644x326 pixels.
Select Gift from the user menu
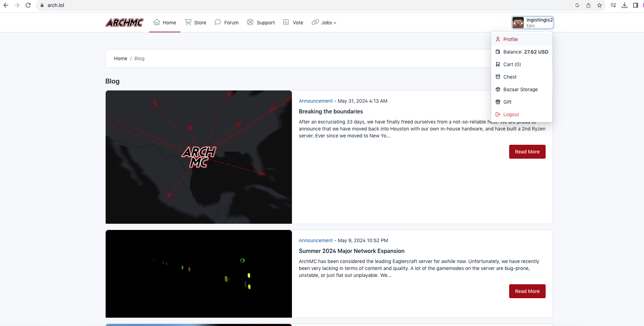522,102
